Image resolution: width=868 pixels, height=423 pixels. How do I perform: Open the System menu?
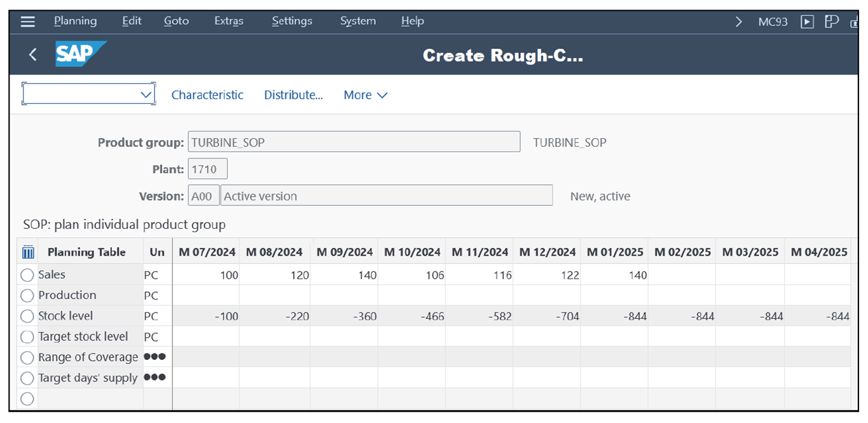click(x=357, y=21)
